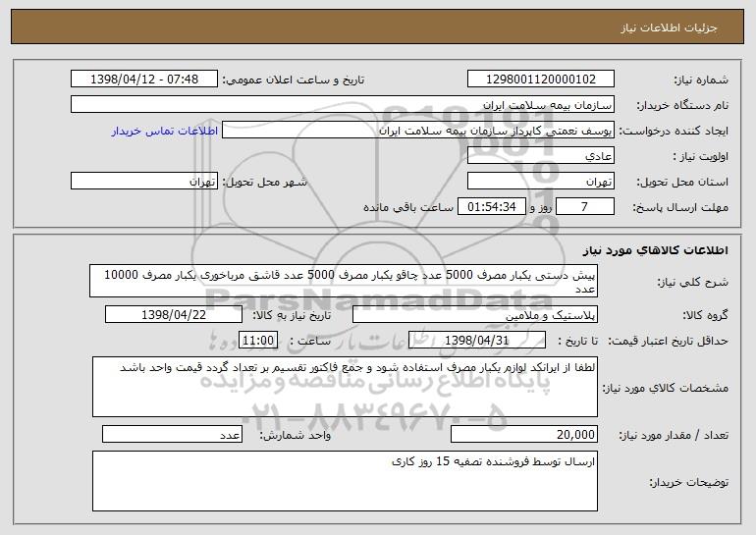This screenshot has width=756, height=535.
Task: Click the label حداقل تاریخ اعتبار قیمت
Action: coord(668,342)
